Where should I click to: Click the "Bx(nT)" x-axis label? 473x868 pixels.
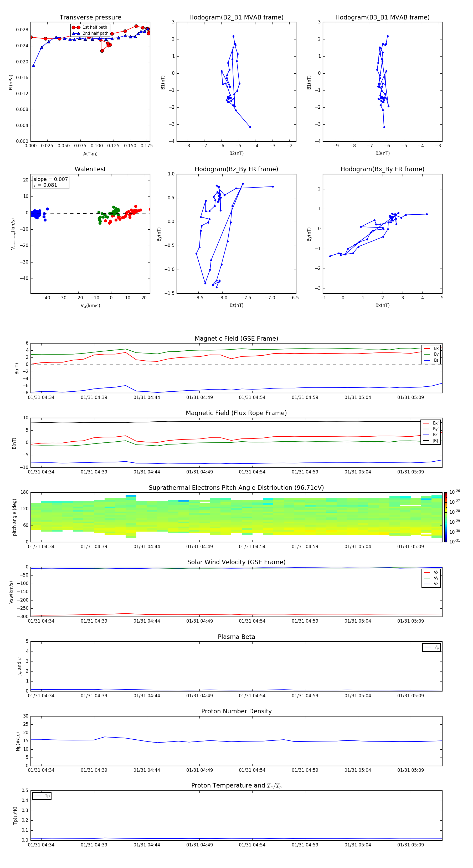382,305
